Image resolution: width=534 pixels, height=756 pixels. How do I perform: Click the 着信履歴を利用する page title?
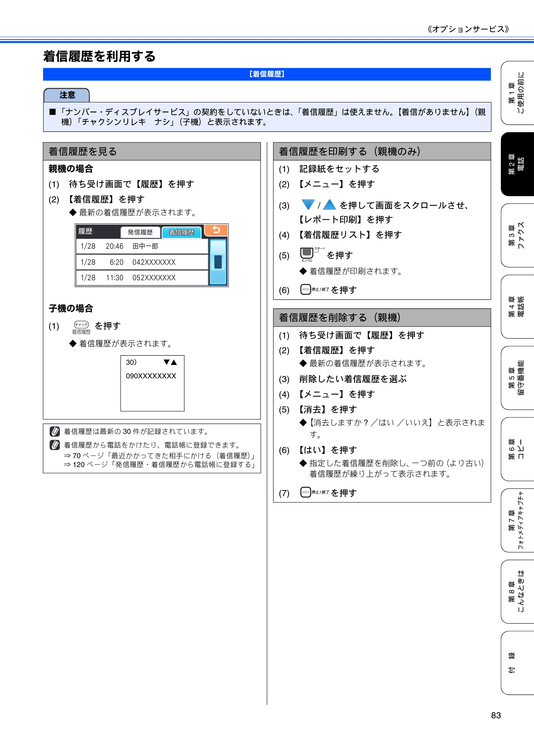[x=99, y=56]
